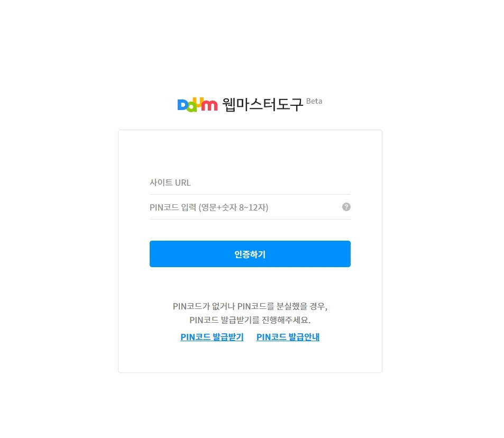Viewport: 504px width, 438px height.
Task: Click the green a letter in logo
Action: (x=191, y=107)
